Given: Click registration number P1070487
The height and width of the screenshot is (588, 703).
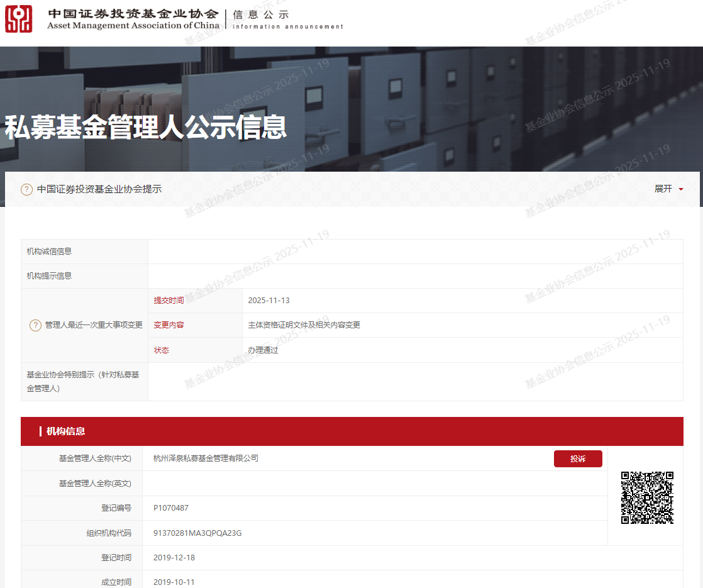Looking at the screenshot, I should click(171, 508).
